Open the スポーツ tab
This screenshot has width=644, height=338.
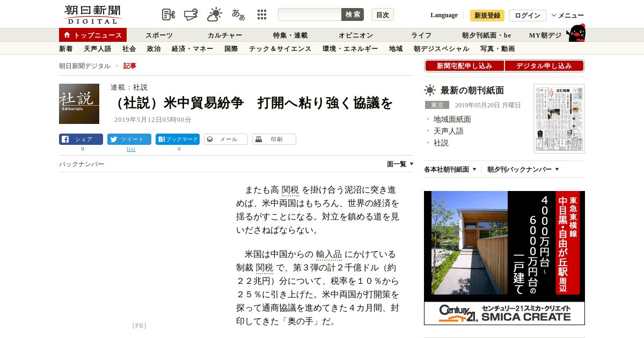click(x=159, y=35)
